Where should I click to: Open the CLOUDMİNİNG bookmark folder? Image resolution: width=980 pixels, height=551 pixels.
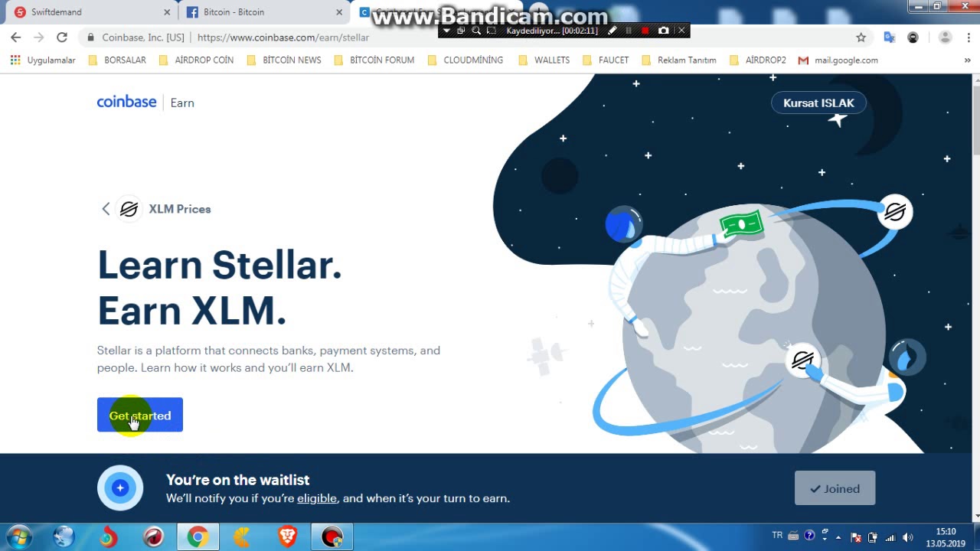coord(465,60)
